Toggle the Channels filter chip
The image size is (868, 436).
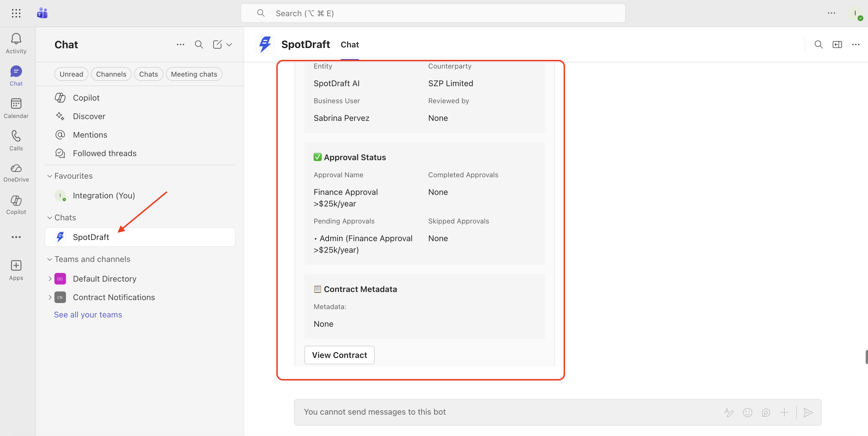(111, 74)
